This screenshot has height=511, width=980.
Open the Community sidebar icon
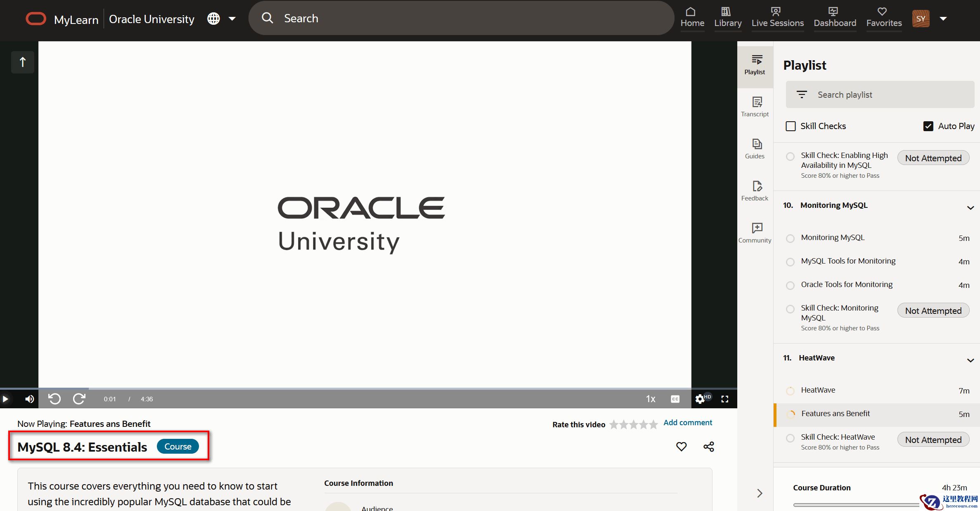coord(756,233)
